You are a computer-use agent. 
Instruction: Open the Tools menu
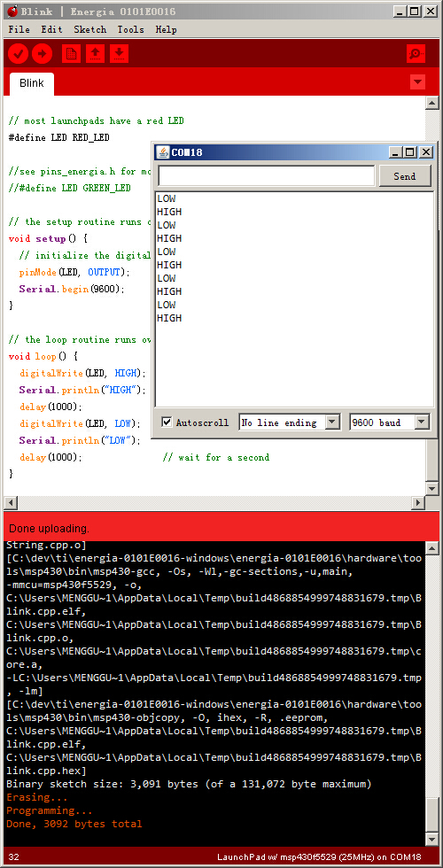click(131, 29)
